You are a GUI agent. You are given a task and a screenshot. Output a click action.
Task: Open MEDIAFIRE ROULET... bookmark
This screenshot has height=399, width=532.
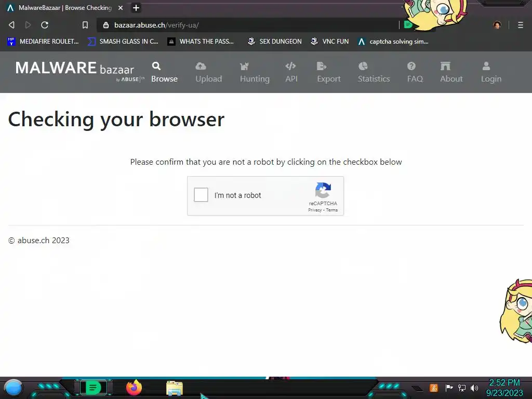(x=43, y=42)
